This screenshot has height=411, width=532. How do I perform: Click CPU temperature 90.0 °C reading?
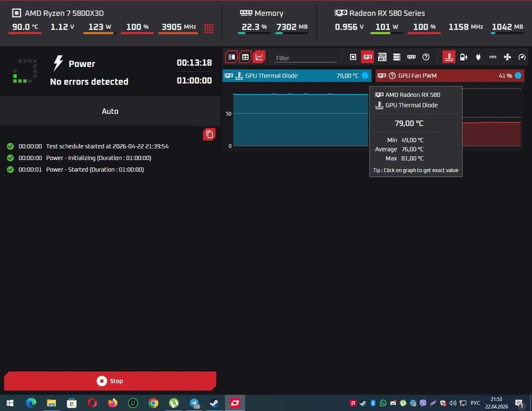[25, 27]
